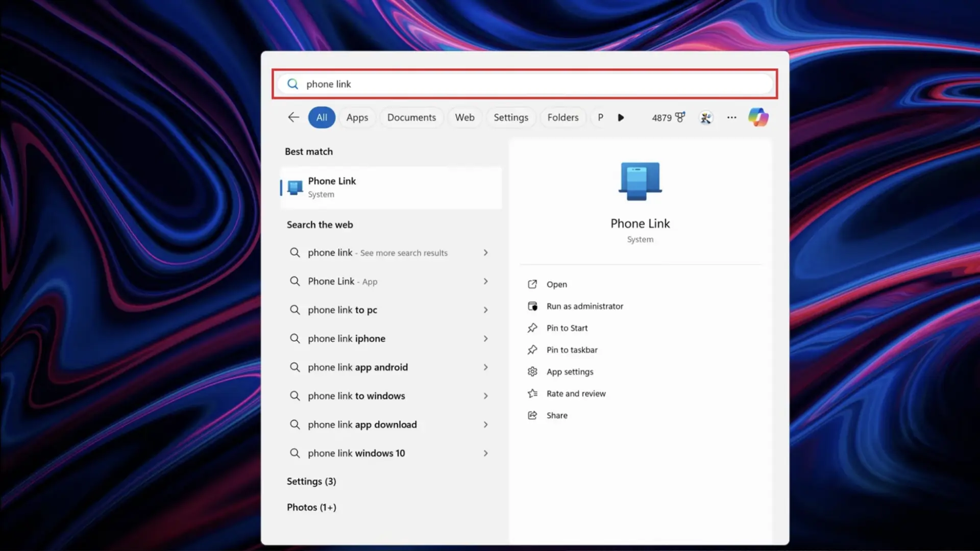Switch to the Apps filter tab
This screenshot has width=980, height=551.
(x=357, y=117)
